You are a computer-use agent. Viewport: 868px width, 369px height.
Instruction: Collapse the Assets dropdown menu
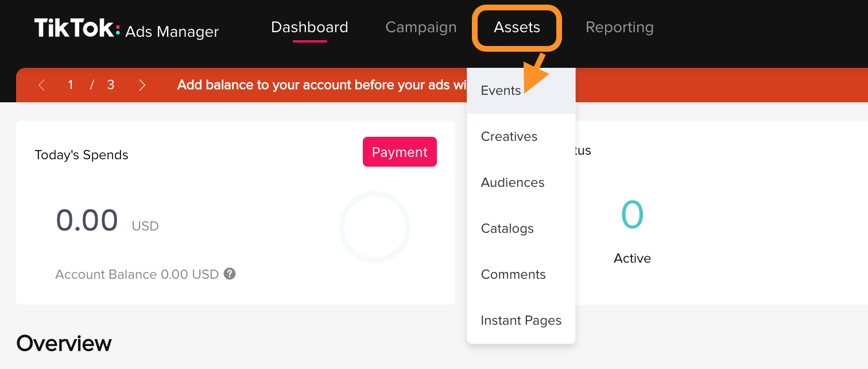(517, 28)
